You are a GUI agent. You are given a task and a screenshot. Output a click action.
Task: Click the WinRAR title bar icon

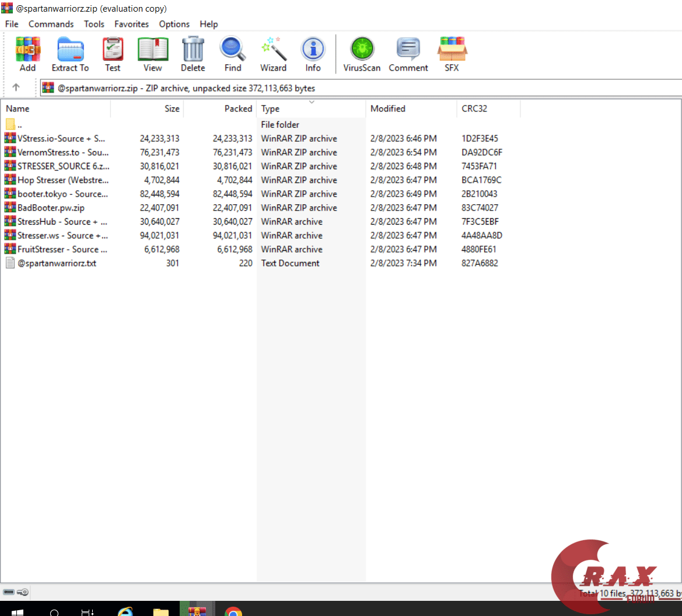pos(7,8)
